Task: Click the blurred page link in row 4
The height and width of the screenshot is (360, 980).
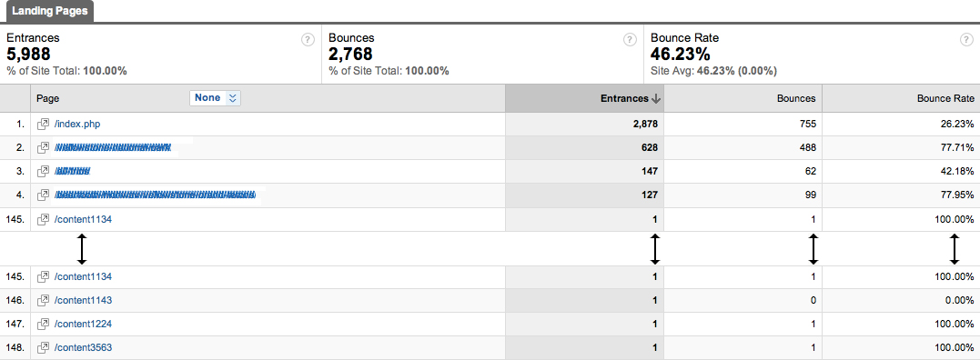Action: [x=156, y=195]
